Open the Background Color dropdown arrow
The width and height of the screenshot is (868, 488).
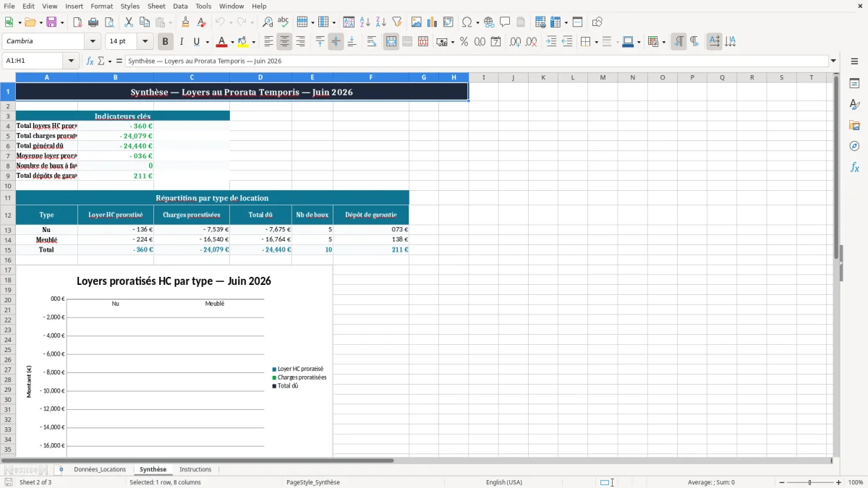coord(253,42)
